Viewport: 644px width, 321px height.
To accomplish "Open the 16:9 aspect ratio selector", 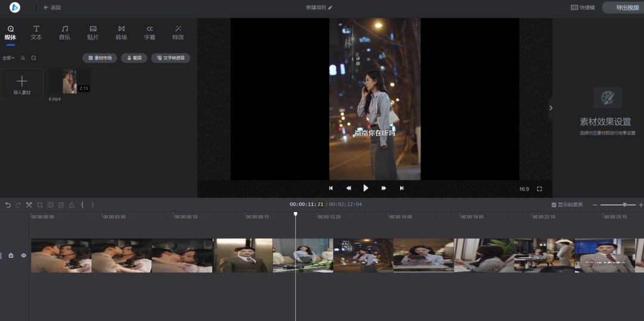I will [x=524, y=189].
